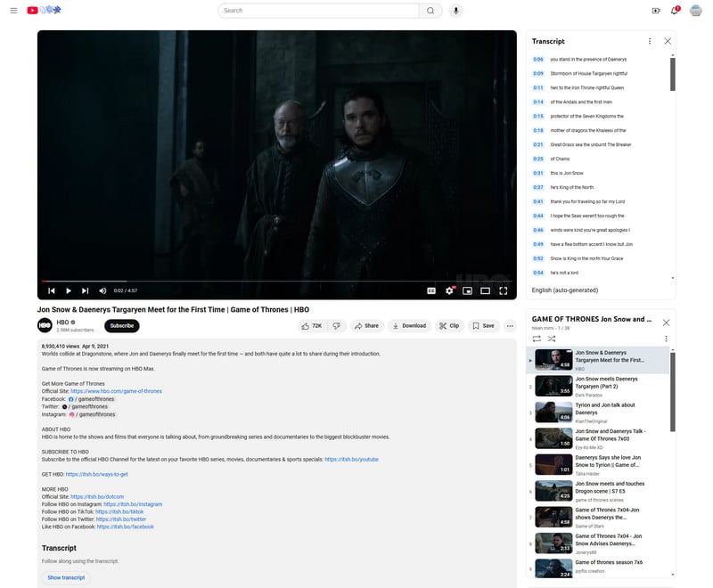Open the Create video icon
Viewport: 713px width, 588px height.
(656, 11)
